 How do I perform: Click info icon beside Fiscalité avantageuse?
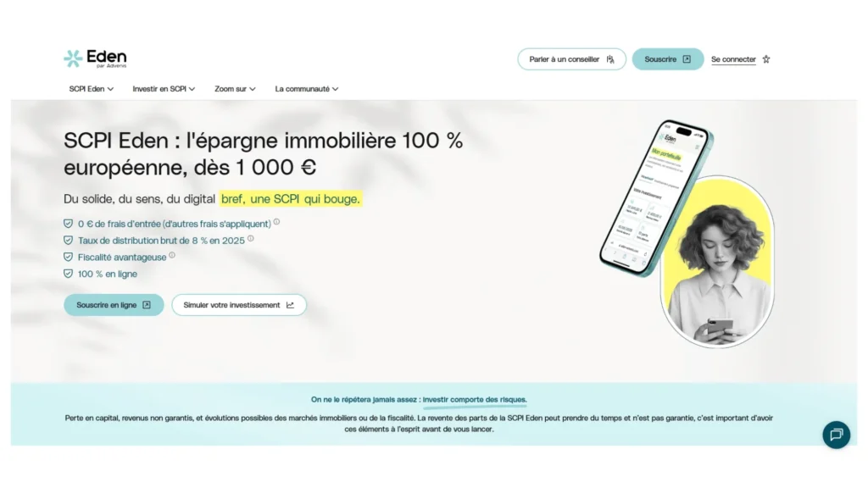coord(171,255)
